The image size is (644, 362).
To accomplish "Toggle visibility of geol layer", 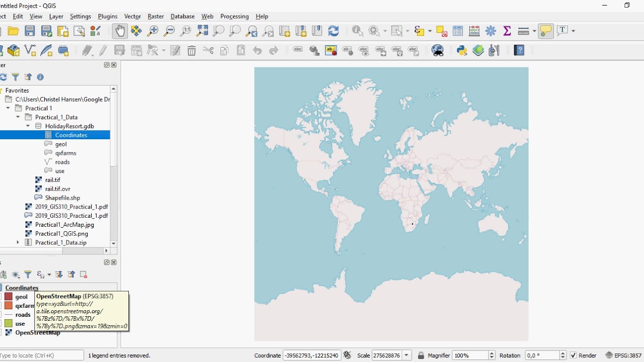I will point(2,297).
